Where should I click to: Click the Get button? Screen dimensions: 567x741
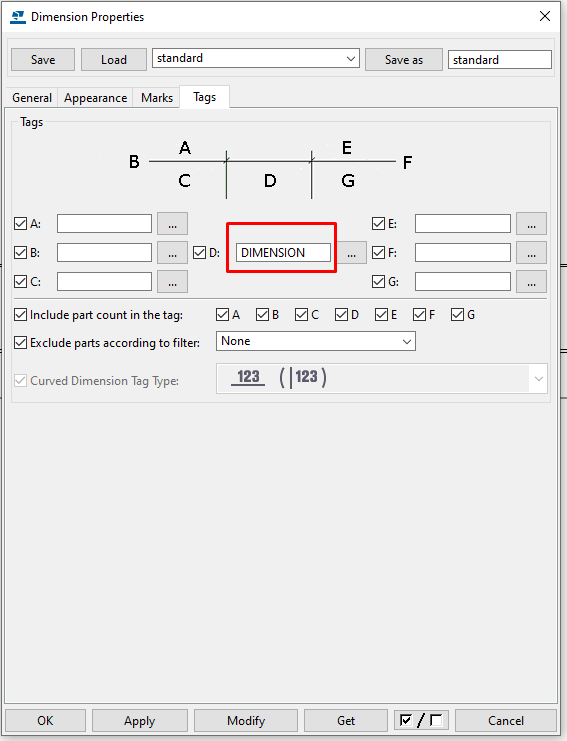[x=346, y=721]
